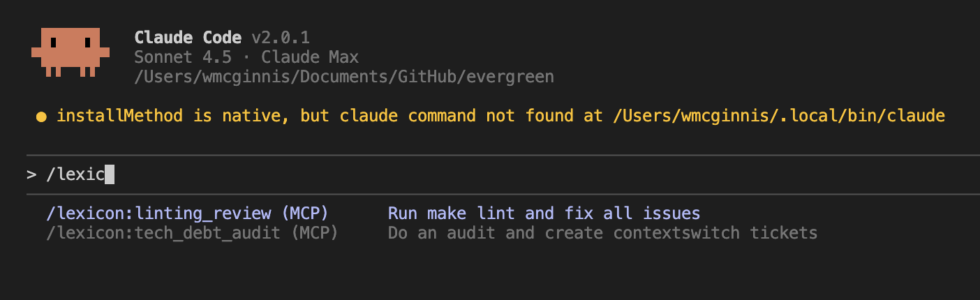
Task: Click the yellow warning dot indicator
Action: [x=41, y=116]
